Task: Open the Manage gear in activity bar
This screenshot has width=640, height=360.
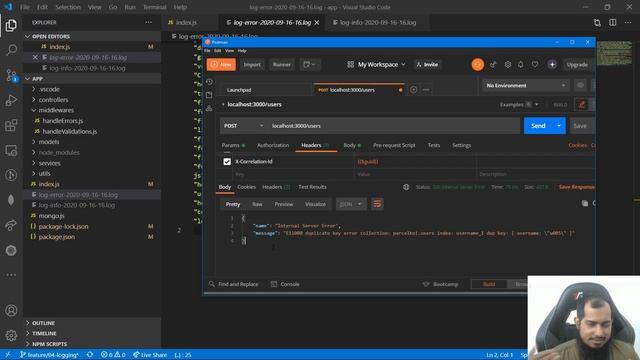Action: 11,336
